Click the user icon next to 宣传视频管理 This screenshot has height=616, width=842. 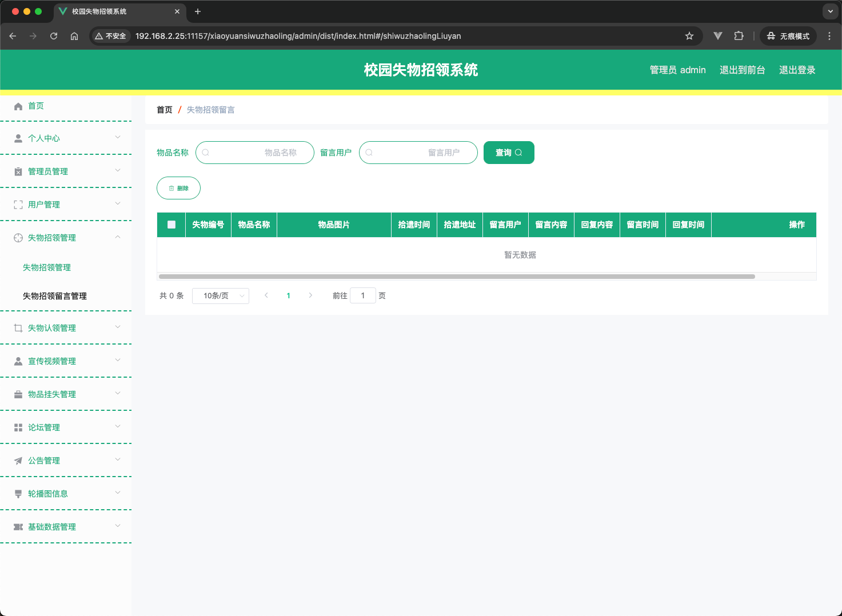click(18, 361)
